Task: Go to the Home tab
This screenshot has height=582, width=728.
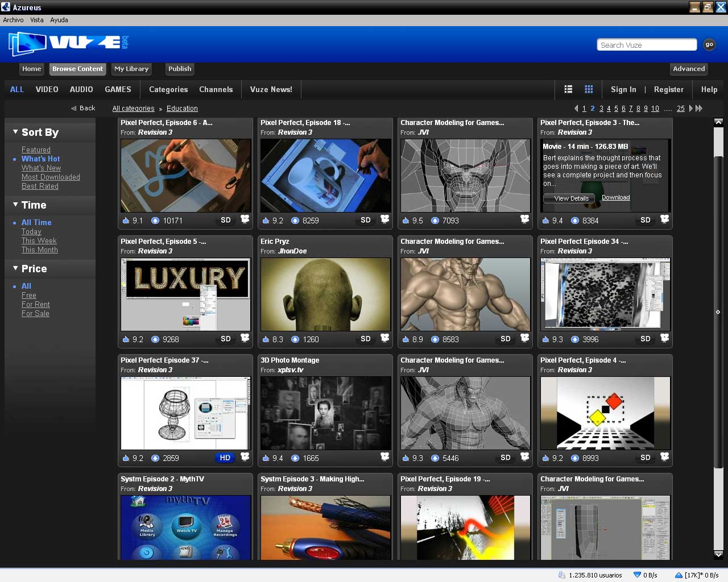Action: [32, 69]
